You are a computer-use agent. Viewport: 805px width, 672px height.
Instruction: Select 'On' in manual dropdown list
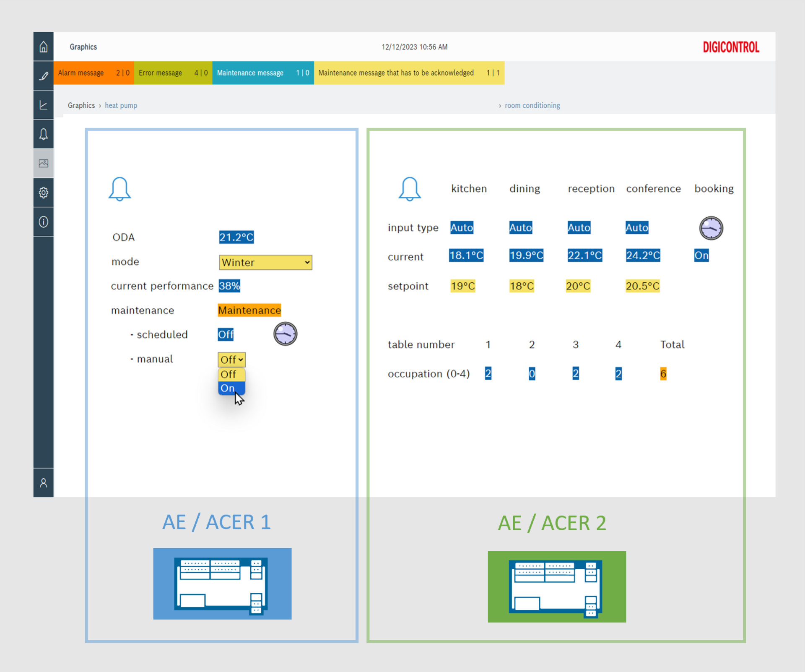click(x=228, y=388)
